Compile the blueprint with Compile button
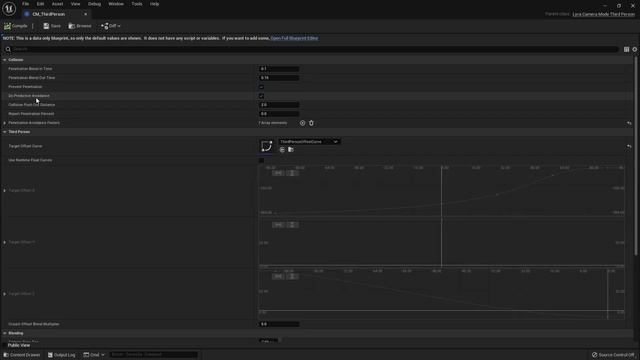This screenshot has height=360, width=640. pos(16,26)
